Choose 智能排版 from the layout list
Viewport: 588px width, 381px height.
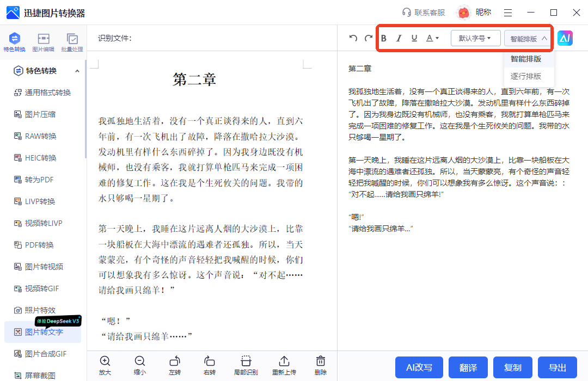click(x=529, y=59)
